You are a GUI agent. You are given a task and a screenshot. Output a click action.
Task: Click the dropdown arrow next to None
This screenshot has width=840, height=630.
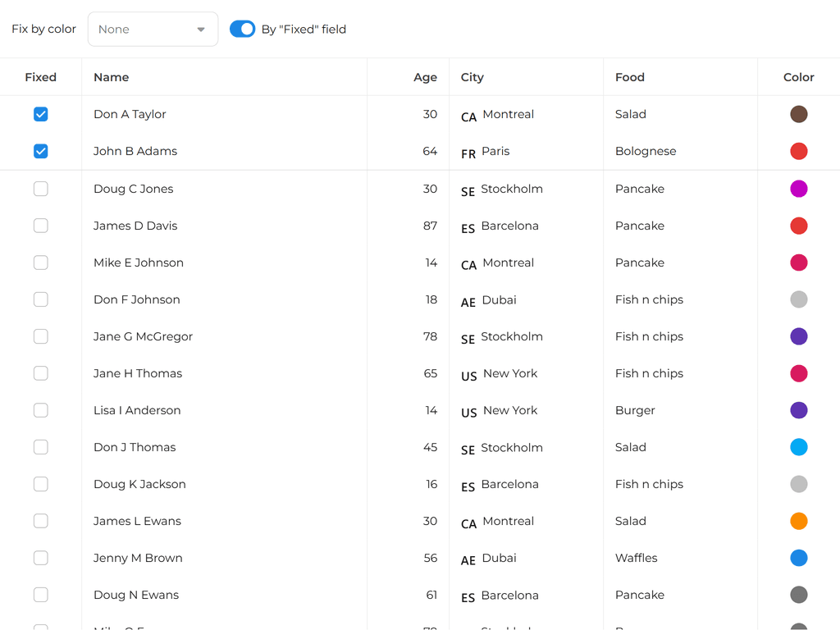(201, 30)
